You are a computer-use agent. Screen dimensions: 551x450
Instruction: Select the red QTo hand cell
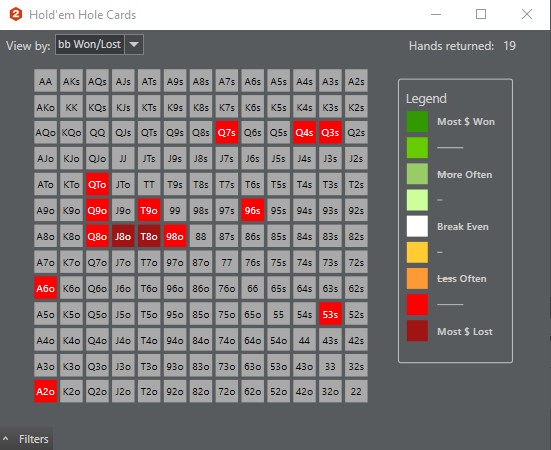pos(97,184)
